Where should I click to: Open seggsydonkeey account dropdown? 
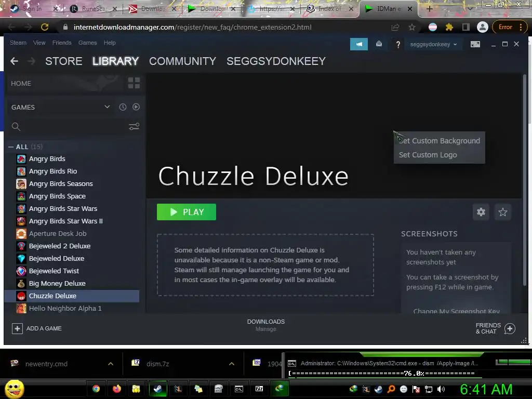433,45
